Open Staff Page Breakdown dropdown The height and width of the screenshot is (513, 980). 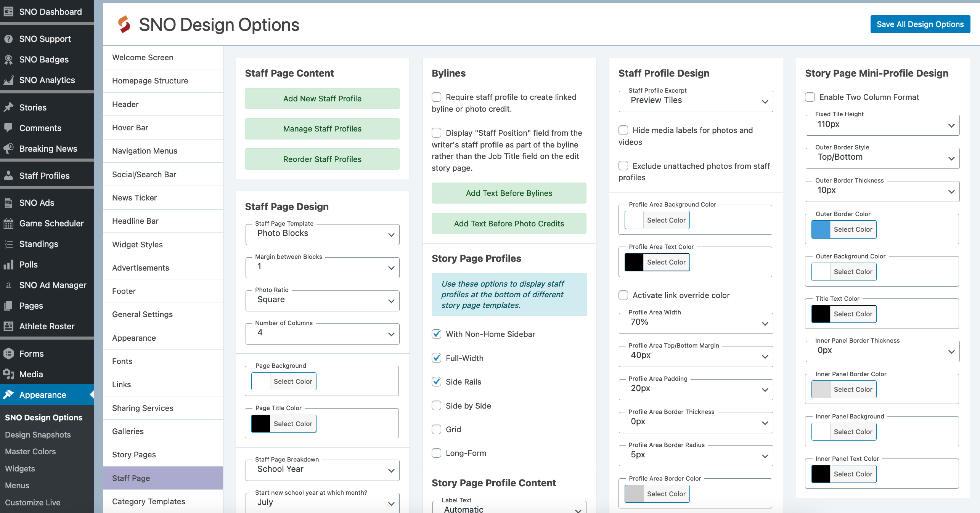tap(322, 470)
